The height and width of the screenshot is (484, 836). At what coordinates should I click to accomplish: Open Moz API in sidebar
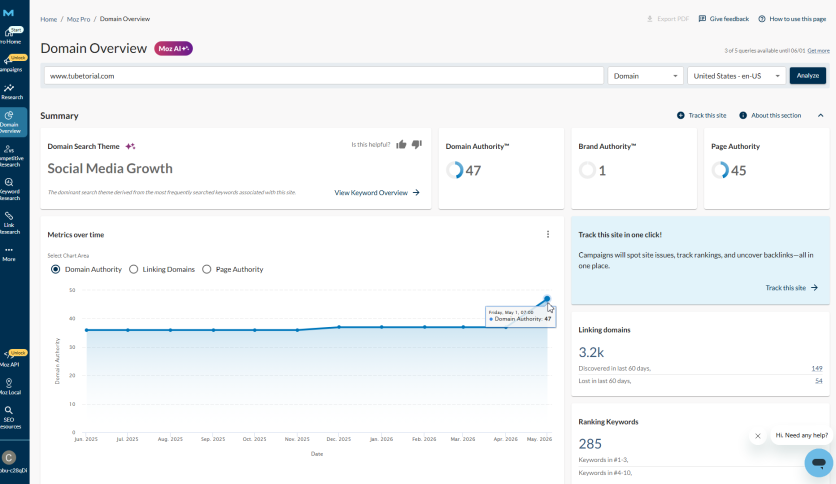[11, 359]
